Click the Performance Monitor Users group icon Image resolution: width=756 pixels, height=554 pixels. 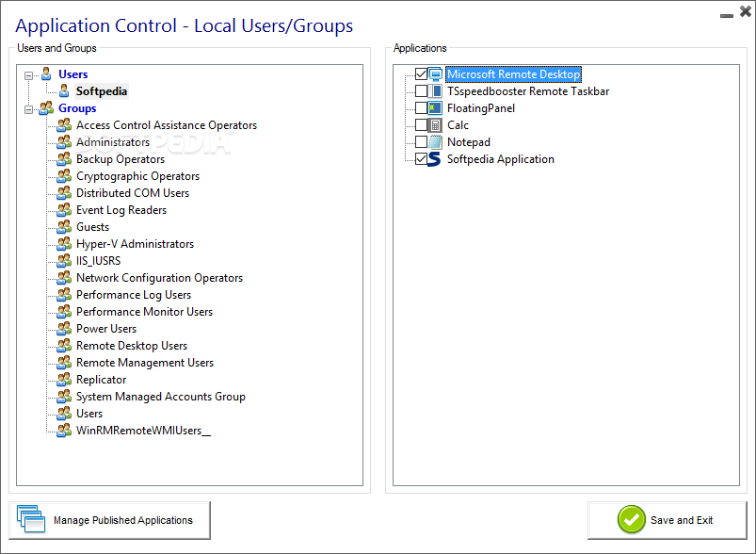click(64, 312)
